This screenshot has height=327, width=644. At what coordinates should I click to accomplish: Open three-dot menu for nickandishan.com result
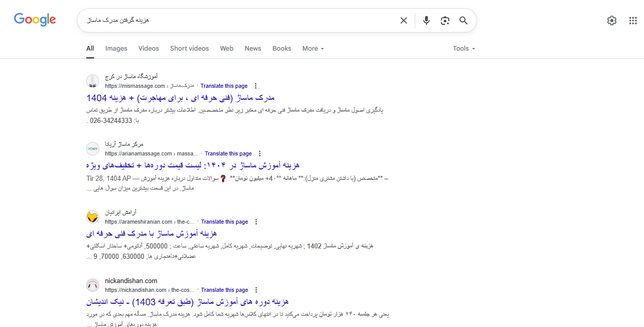tap(256, 290)
